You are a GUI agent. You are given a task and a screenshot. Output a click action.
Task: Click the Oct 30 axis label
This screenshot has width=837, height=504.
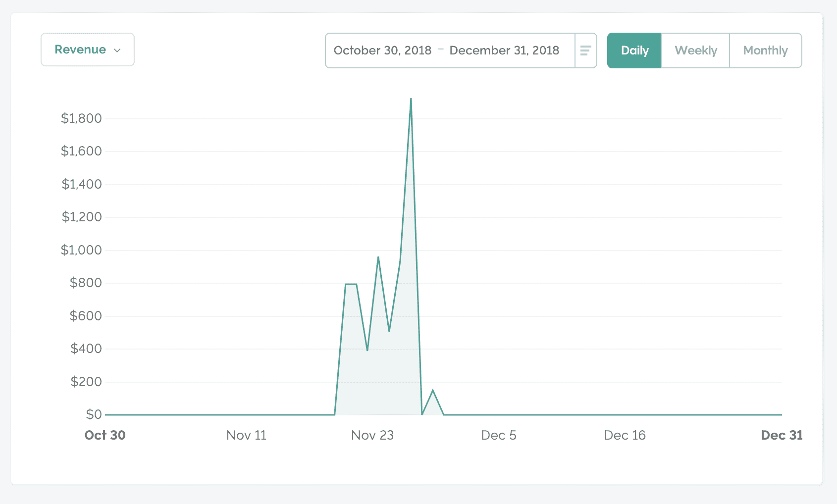coord(105,435)
